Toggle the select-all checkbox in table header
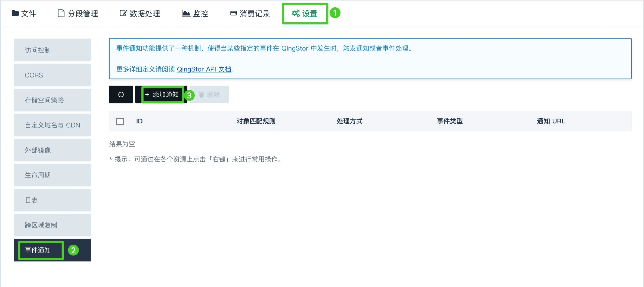 [120, 121]
